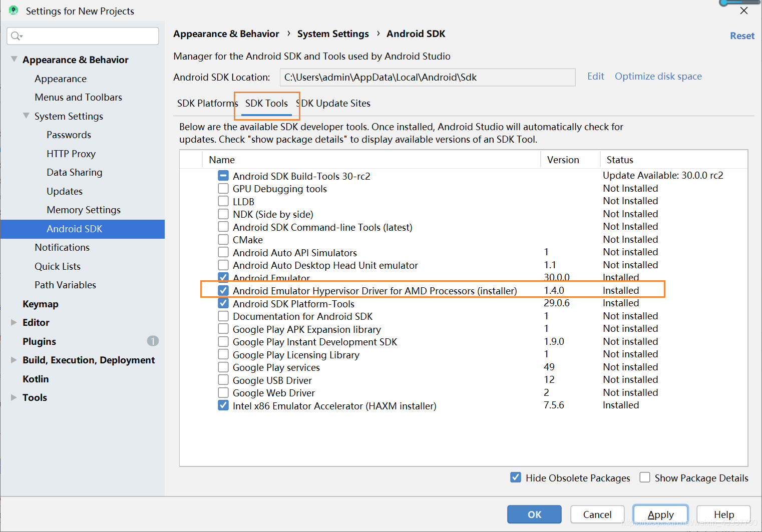Screen dimensions: 762x532
Task: Collapse the System Settings tree arrow
Action: (26, 116)
